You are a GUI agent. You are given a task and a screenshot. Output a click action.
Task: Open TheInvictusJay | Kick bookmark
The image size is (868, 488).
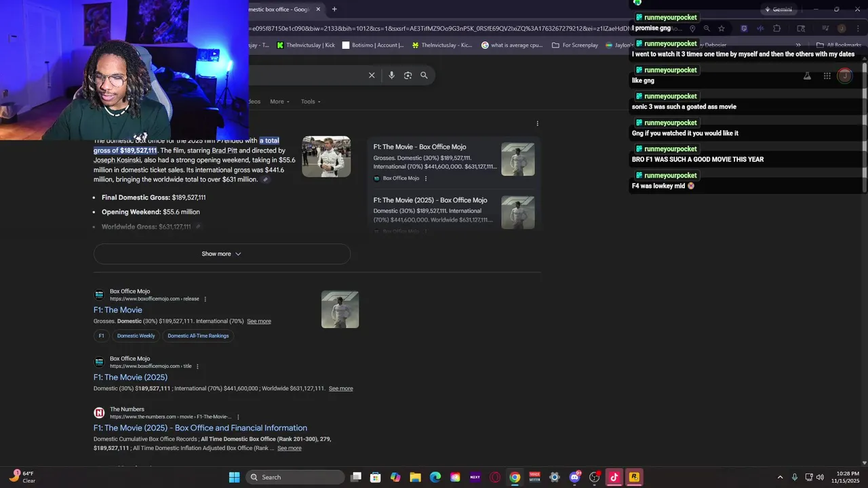305,45
